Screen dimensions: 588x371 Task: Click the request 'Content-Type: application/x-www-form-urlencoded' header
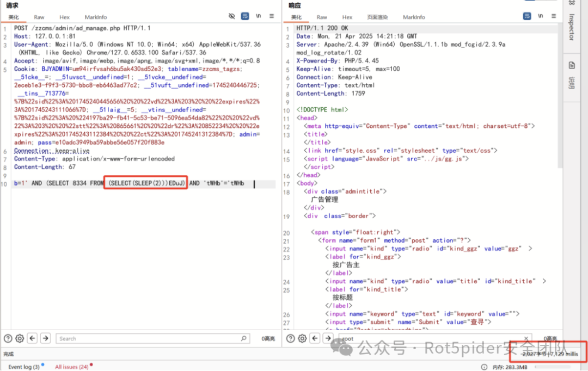point(94,158)
